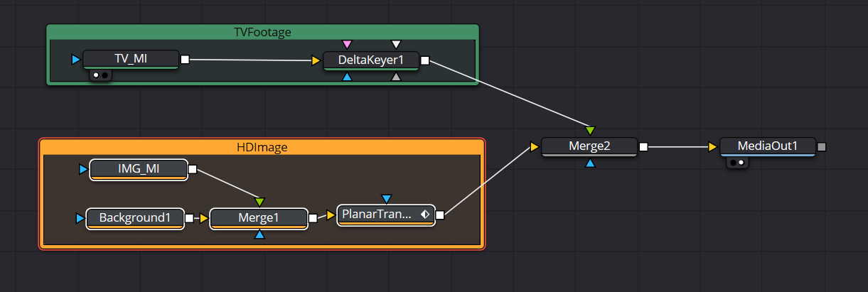
Task: Select the HDImage underlay title bar
Action: 262,147
